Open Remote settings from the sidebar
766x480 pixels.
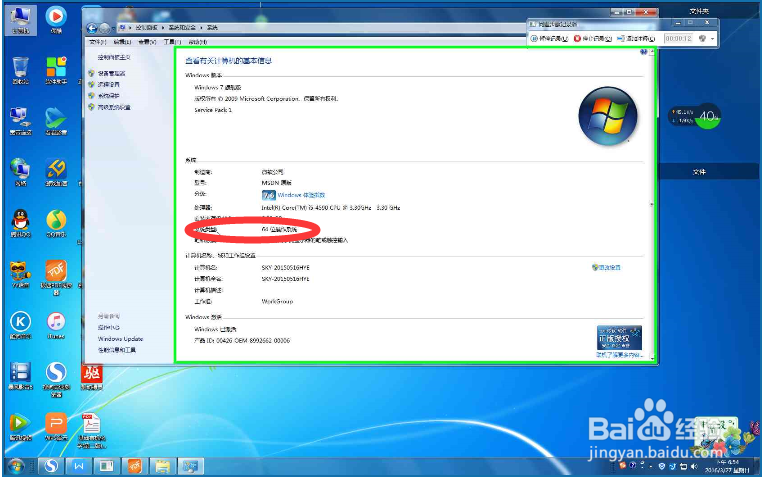[108, 84]
